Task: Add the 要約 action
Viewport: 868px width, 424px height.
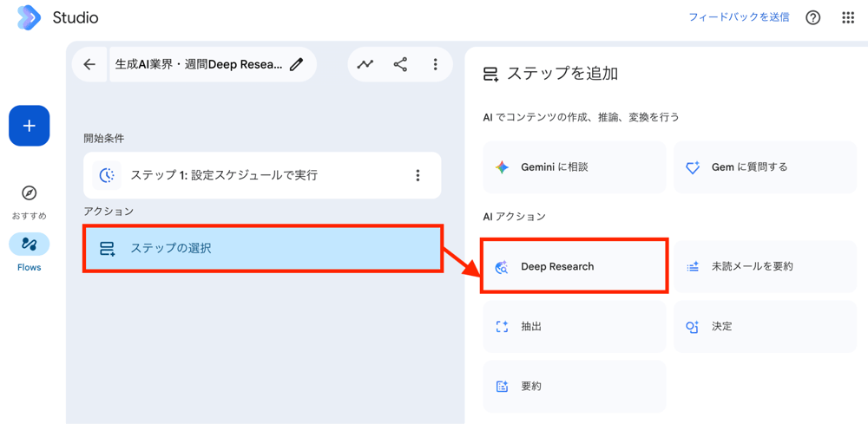Action: tap(575, 387)
